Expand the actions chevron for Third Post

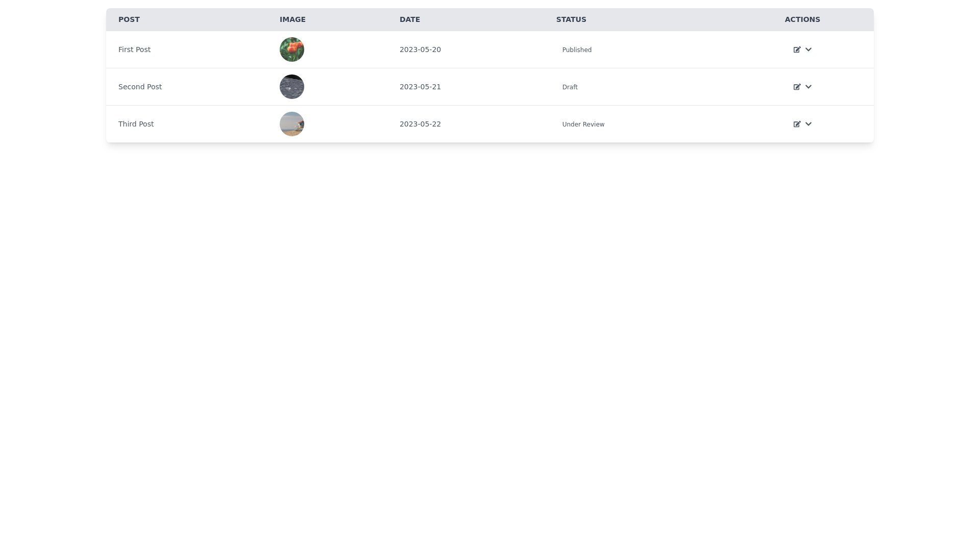point(808,124)
